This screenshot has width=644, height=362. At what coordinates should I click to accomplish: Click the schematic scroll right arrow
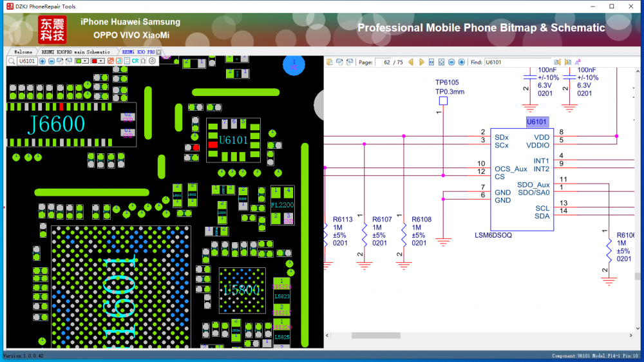click(x=631, y=336)
